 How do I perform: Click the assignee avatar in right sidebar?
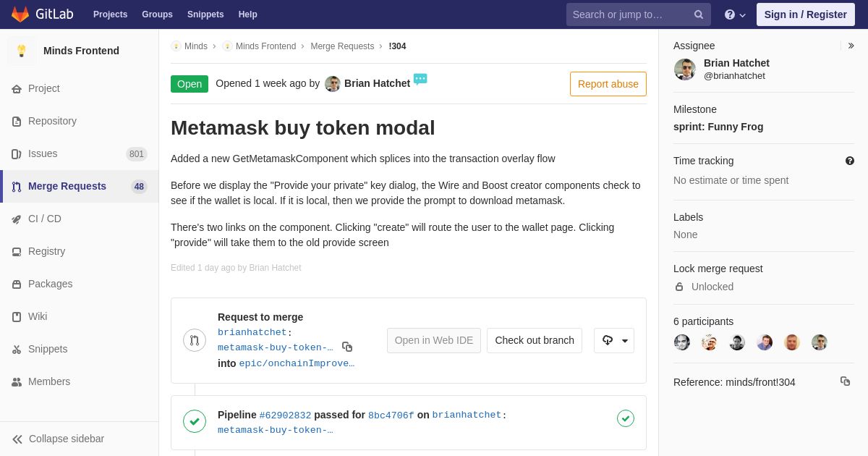685,69
